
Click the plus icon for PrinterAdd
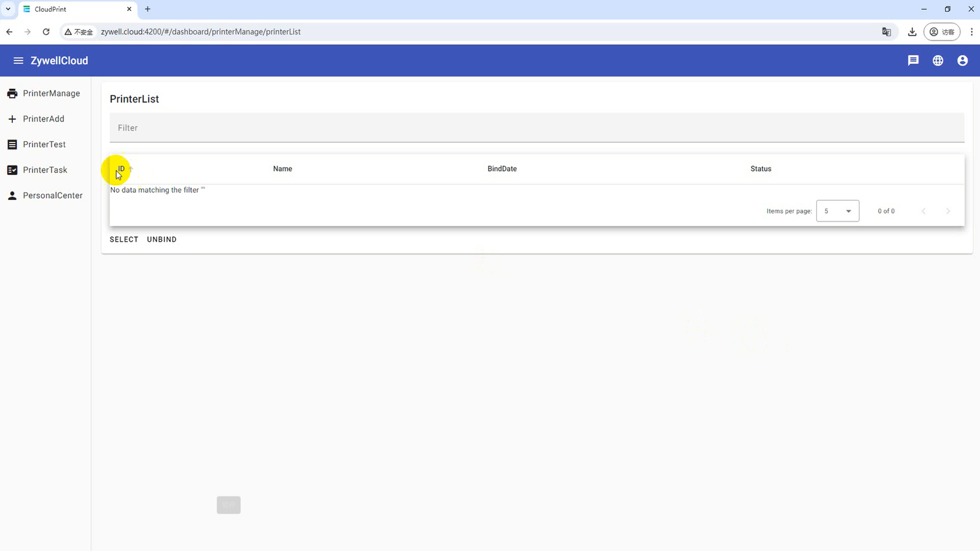pos(12,119)
